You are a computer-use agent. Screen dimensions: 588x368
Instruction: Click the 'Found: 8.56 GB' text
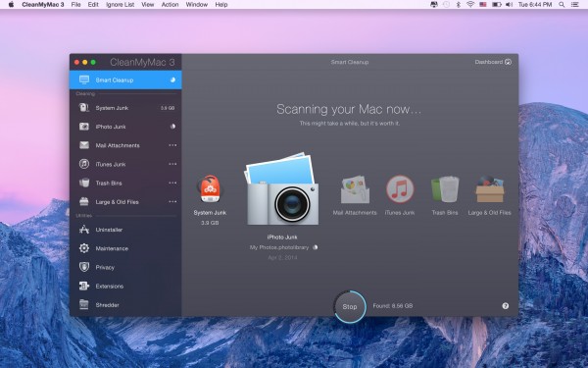tap(393, 306)
